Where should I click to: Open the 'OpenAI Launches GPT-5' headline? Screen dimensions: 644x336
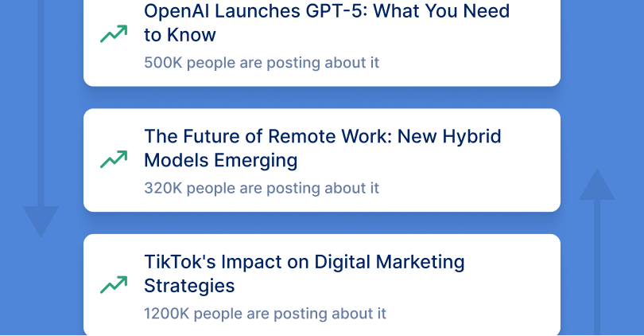[x=327, y=12]
